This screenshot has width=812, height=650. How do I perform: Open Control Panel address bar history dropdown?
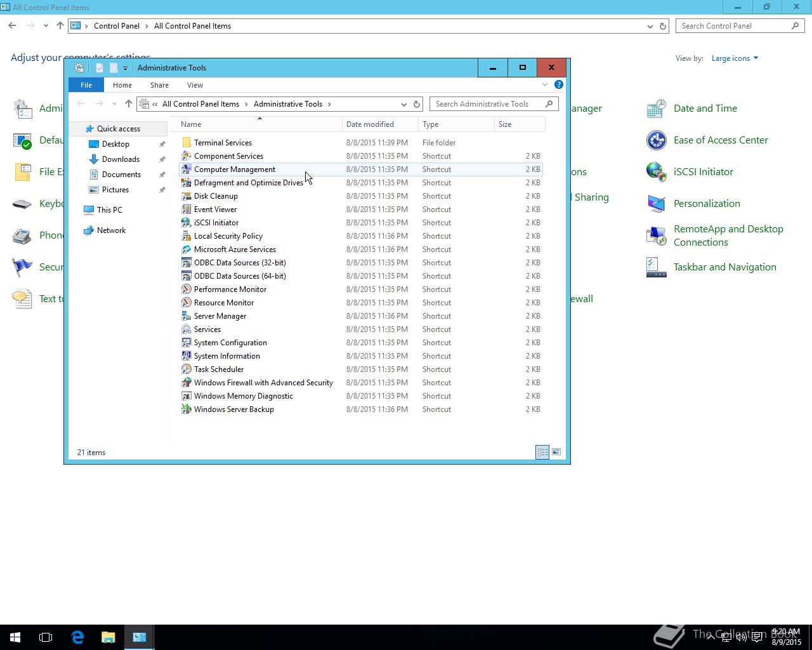point(650,26)
